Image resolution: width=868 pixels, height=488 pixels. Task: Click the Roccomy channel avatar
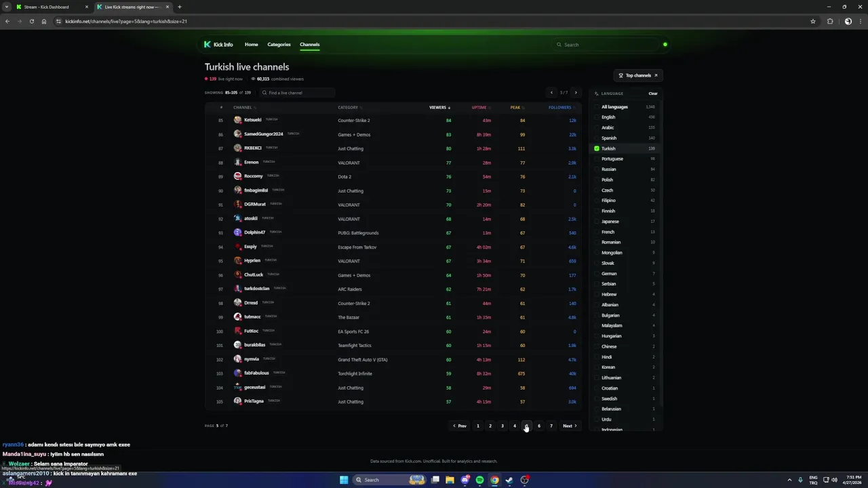pos(237,176)
